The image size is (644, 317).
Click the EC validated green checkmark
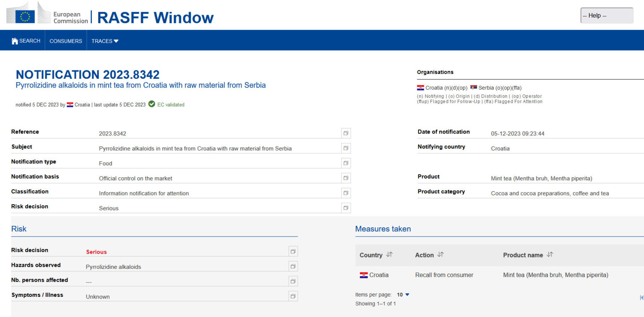coord(152,104)
